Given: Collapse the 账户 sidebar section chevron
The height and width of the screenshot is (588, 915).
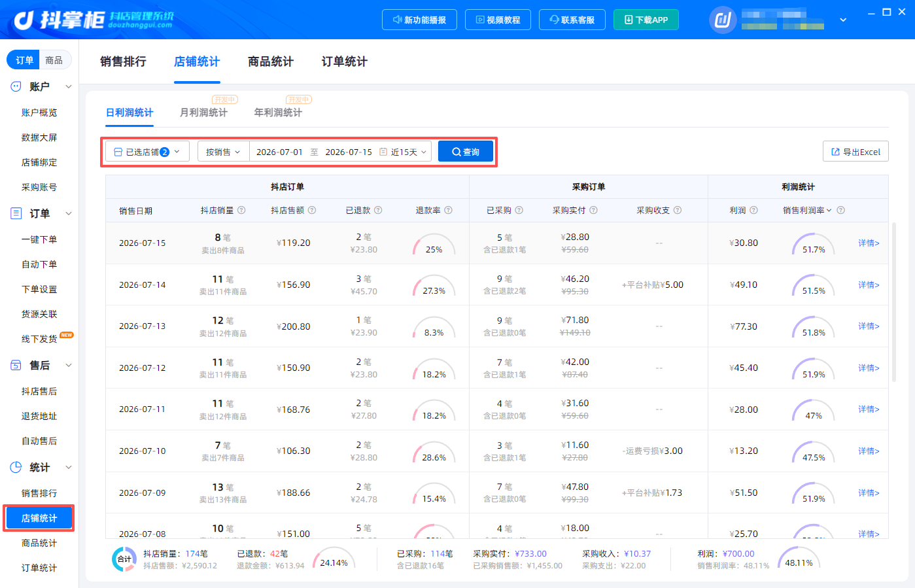Looking at the screenshot, I should pos(69,86).
